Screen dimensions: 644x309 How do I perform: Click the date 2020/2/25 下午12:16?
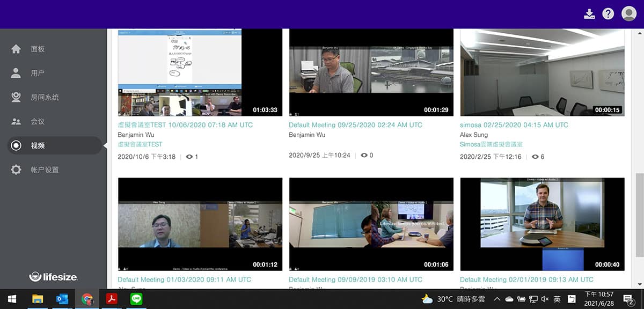[x=491, y=157]
